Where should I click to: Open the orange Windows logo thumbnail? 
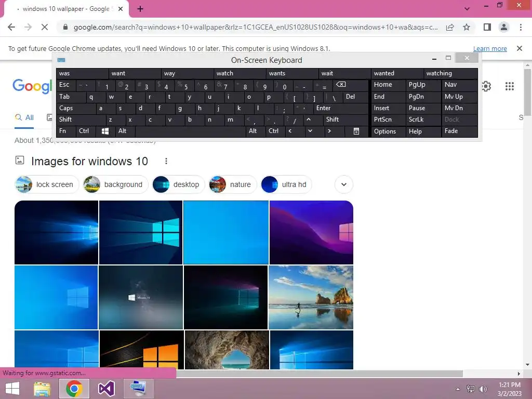click(x=142, y=350)
